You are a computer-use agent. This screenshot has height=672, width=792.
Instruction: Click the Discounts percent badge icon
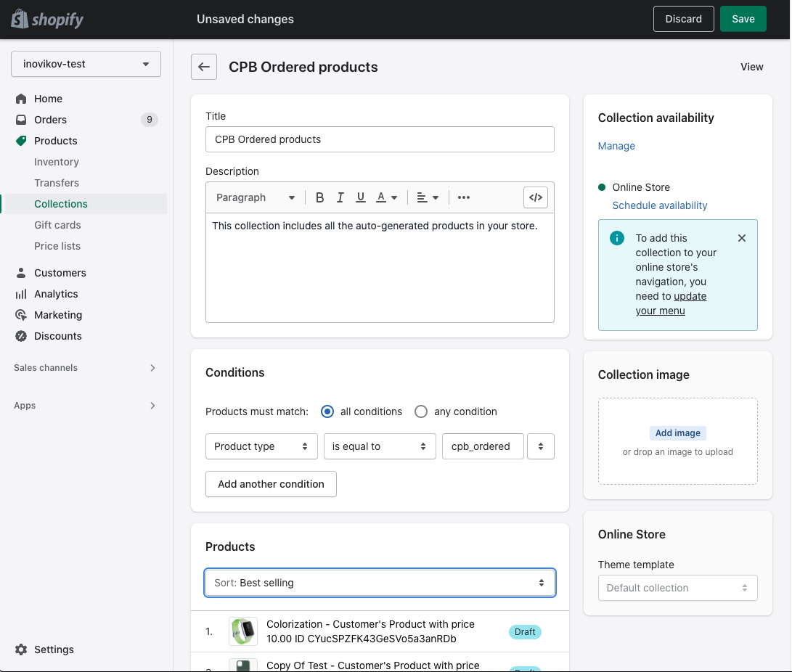(x=21, y=336)
